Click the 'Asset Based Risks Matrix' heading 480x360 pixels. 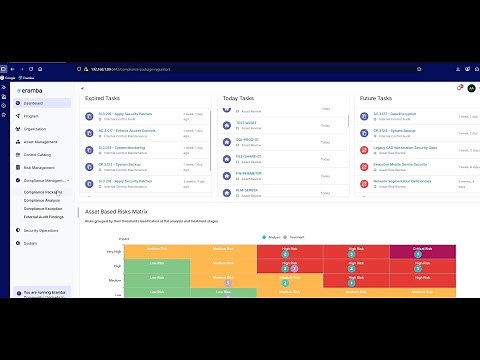click(116, 212)
